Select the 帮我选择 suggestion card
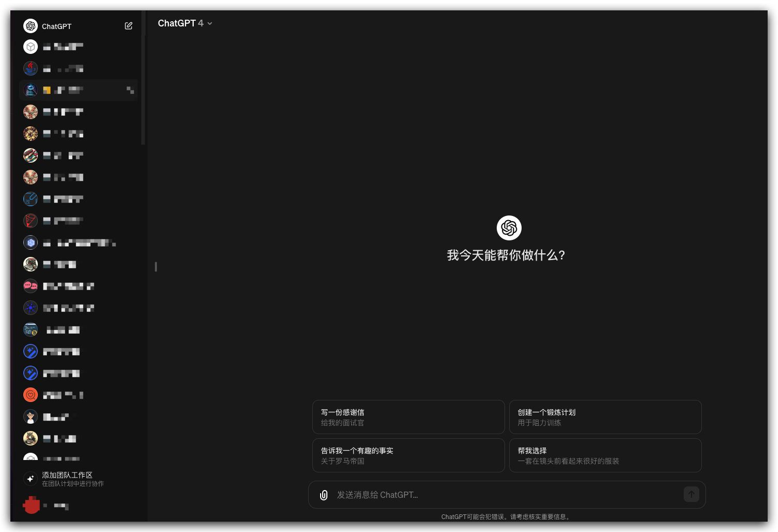Image resolution: width=778 pixels, height=532 pixels. pos(606,455)
